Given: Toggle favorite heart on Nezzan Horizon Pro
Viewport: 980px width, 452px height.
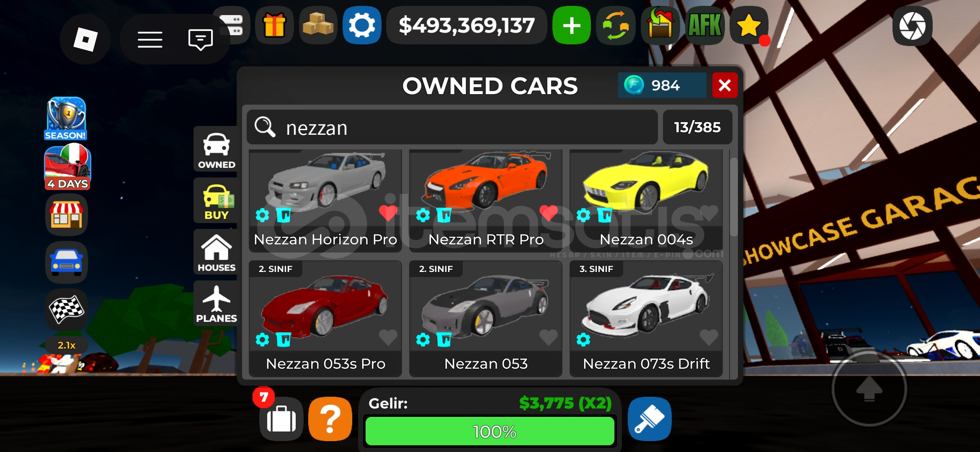Looking at the screenshot, I should [388, 213].
